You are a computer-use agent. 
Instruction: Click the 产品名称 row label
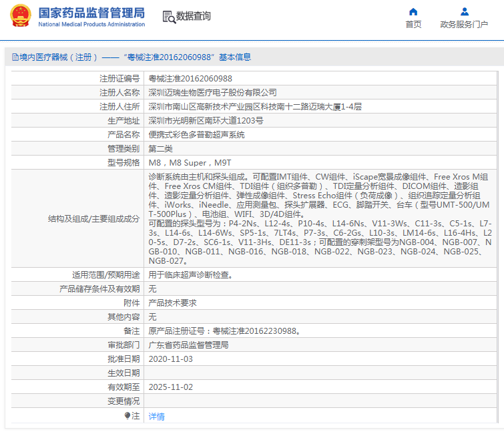[123, 135]
